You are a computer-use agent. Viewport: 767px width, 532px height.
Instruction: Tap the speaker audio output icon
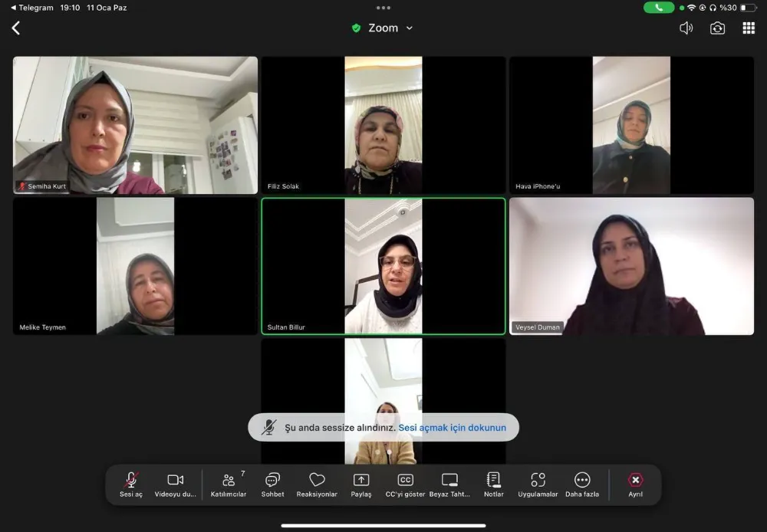click(686, 28)
